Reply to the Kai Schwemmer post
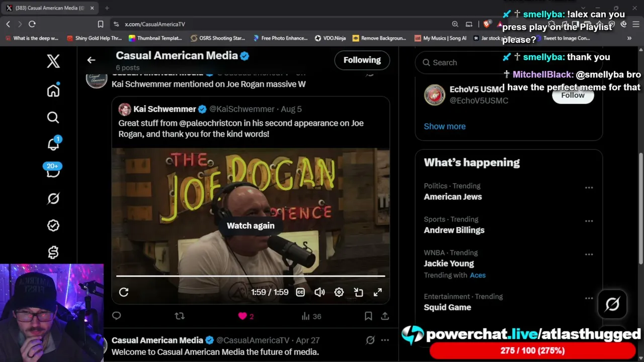644x362 pixels. 117,316
